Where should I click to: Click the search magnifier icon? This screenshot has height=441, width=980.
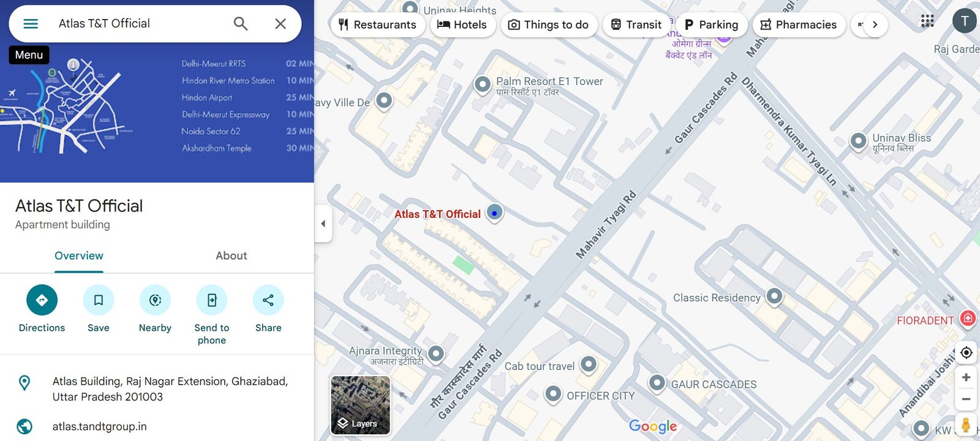coord(241,24)
